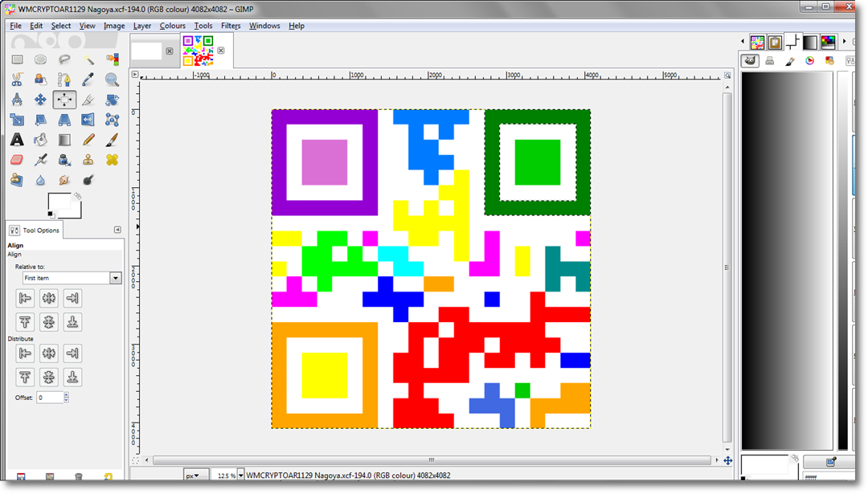Select the Rectangle Select tool
The width and height of the screenshot is (868, 494).
click(x=17, y=59)
